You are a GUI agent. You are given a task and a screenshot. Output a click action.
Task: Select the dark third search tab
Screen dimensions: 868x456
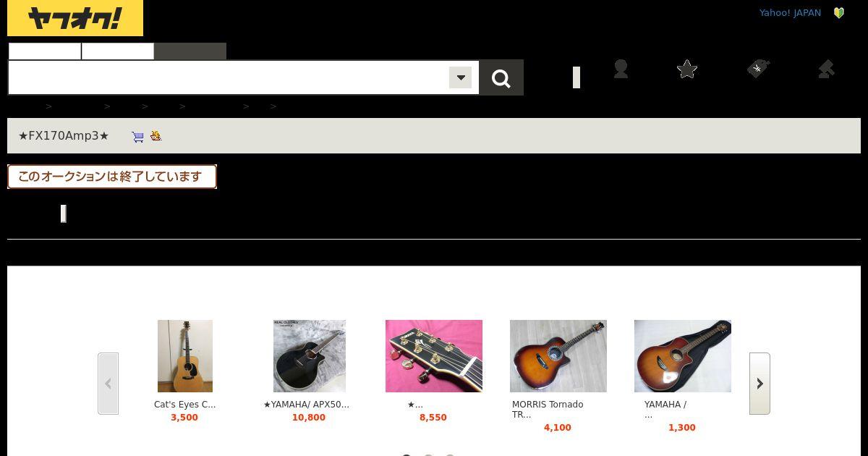pyautogui.click(x=190, y=51)
